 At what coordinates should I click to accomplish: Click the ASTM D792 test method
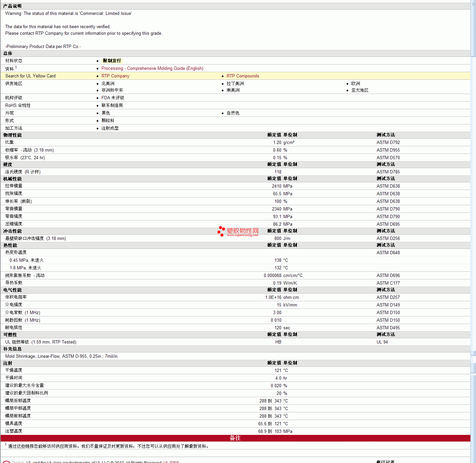[388, 143]
